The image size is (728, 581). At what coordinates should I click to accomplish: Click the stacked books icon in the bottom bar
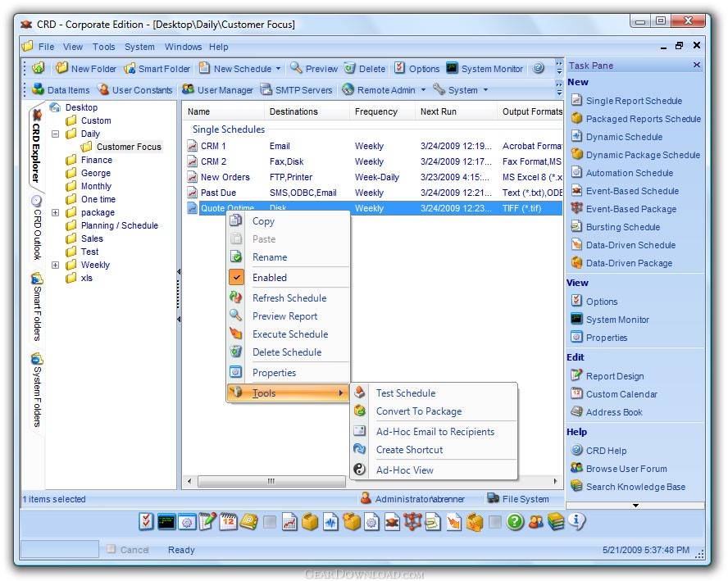(556, 522)
